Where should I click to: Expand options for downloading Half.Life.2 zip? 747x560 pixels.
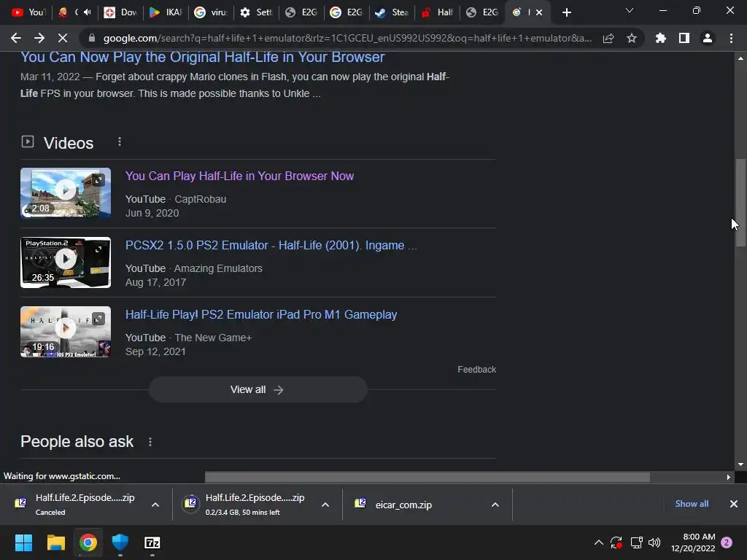(x=325, y=505)
